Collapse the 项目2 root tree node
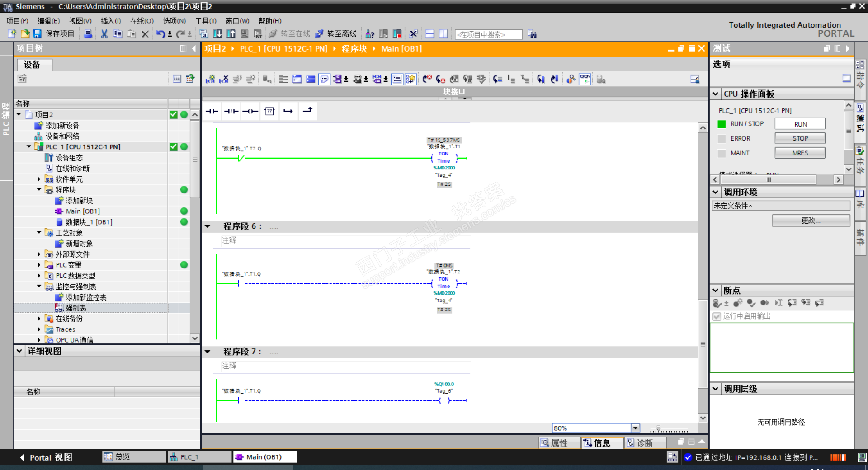The image size is (868, 470). click(19, 114)
